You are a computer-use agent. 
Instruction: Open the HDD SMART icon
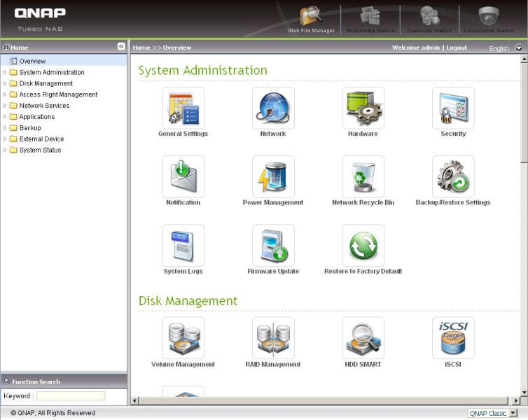pos(363,338)
